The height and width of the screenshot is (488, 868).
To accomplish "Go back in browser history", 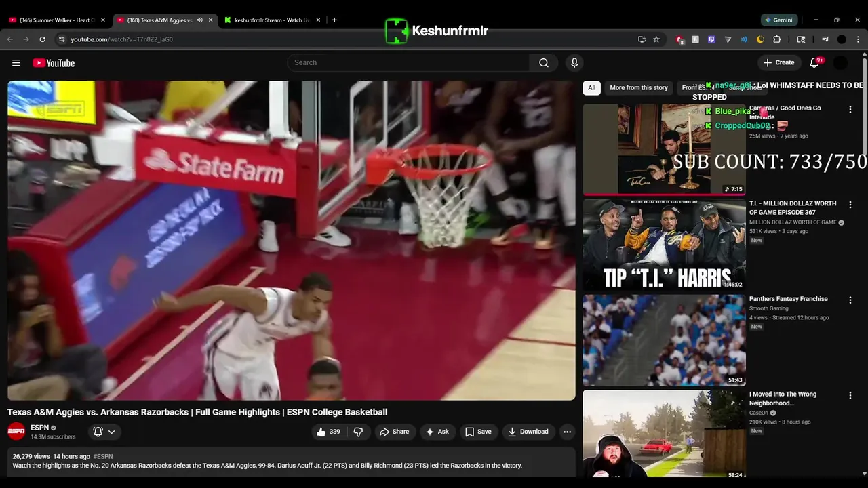I will [10, 39].
